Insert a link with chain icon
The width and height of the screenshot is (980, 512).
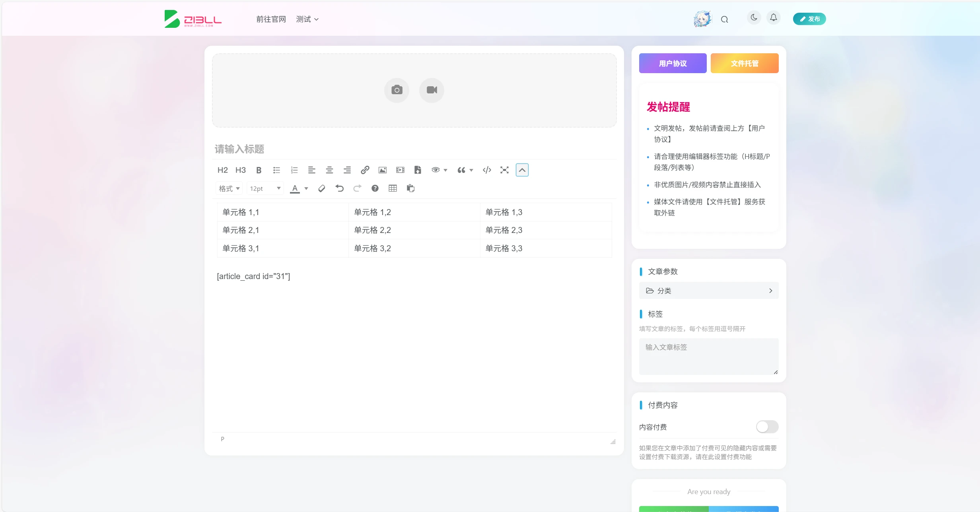click(x=365, y=170)
